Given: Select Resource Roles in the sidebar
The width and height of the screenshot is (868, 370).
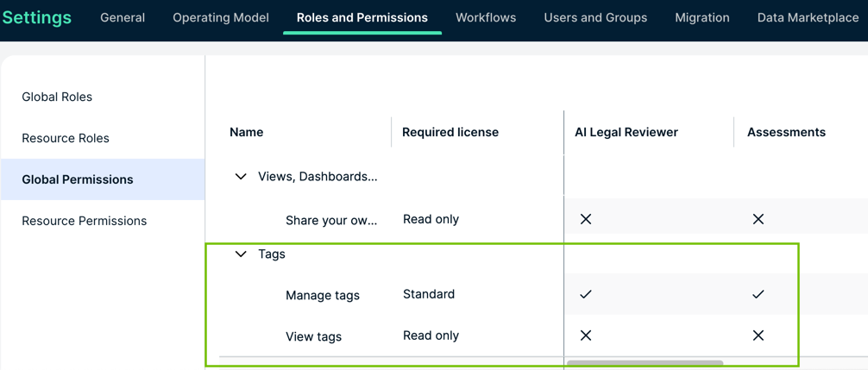Looking at the screenshot, I should [x=66, y=138].
